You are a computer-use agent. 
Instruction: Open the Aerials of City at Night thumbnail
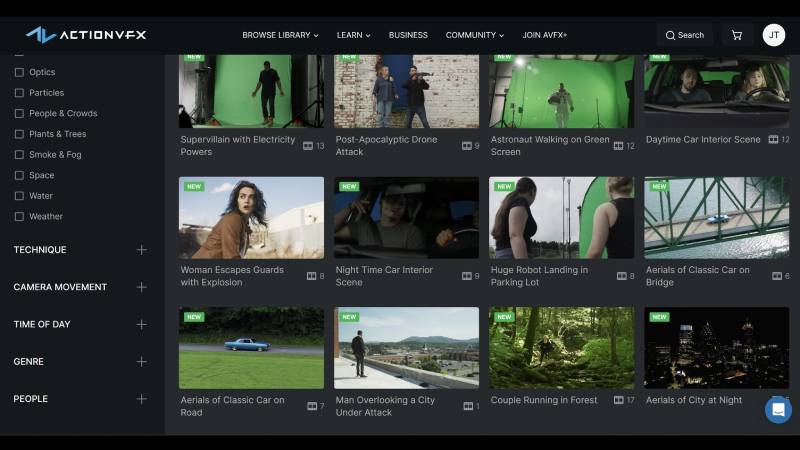[716, 348]
